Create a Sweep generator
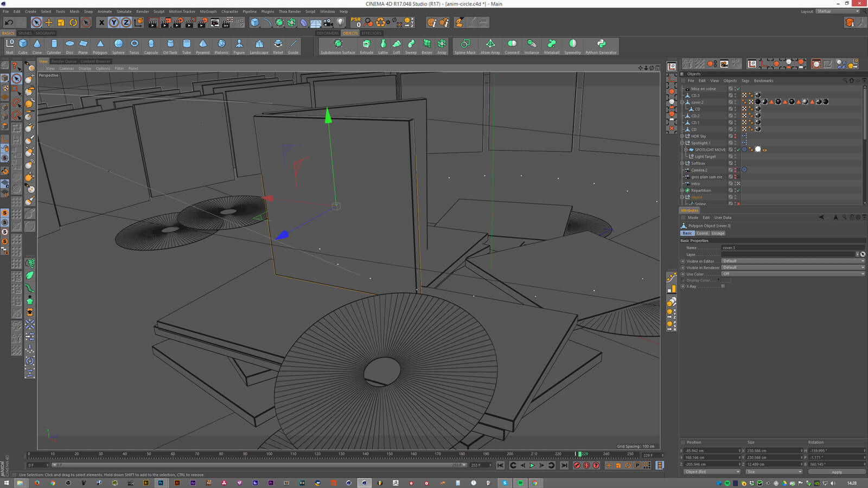 411,47
